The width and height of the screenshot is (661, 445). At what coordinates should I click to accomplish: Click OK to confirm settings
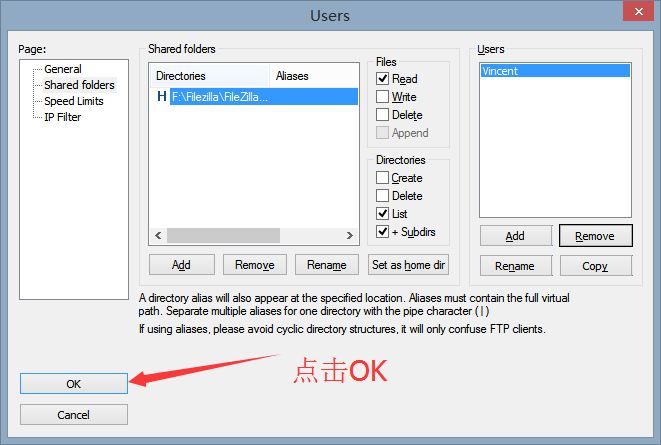(x=74, y=384)
